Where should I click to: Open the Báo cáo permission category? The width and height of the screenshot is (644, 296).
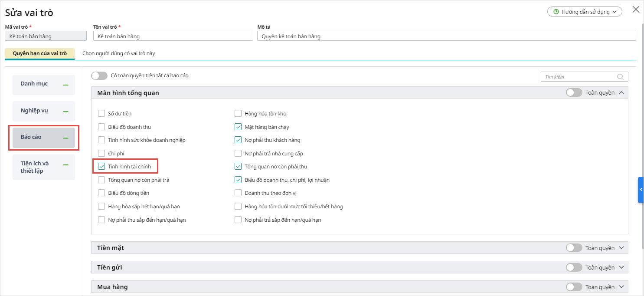click(43, 137)
